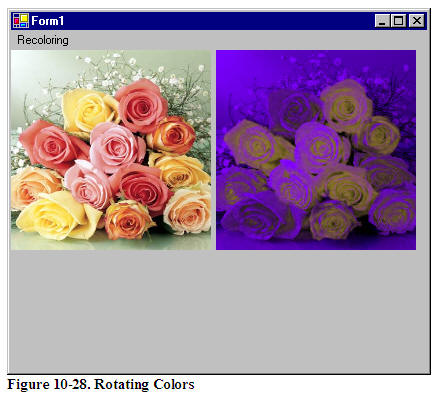The height and width of the screenshot is (401, 444).
Task: Click the Form1 application icon in title bar
Action: point(20,21)
